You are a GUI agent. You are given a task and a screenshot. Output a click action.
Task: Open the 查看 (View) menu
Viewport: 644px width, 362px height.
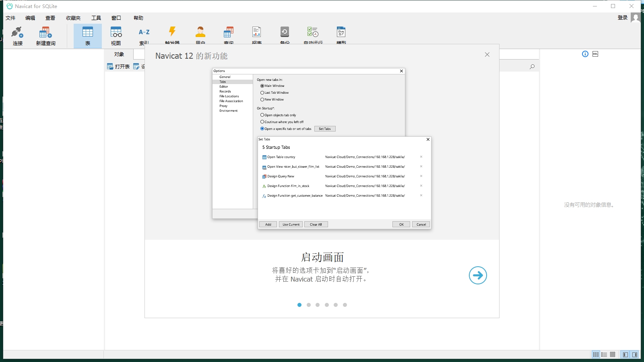[x=50, y=18]
